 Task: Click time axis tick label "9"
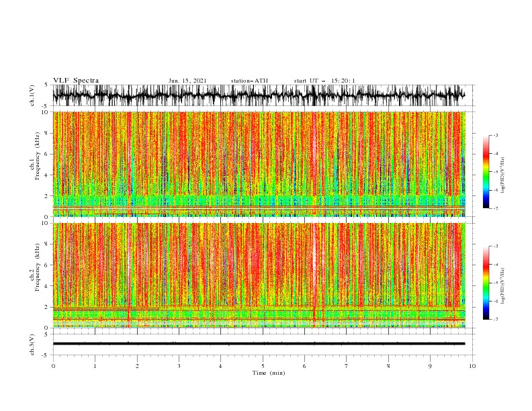click(x=430, y=366)
